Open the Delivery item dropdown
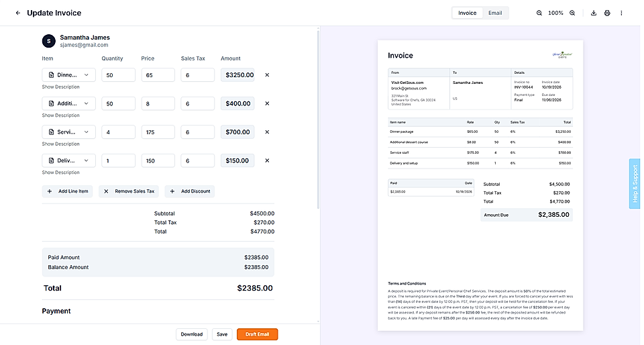 click(68, 160)
